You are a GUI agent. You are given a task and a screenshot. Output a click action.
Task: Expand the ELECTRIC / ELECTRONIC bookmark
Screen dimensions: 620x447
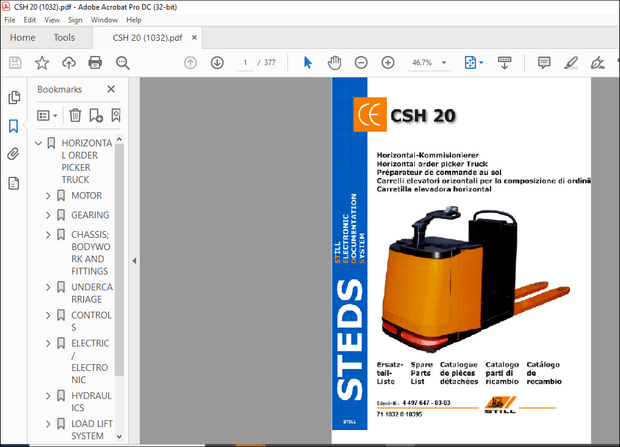48,343
